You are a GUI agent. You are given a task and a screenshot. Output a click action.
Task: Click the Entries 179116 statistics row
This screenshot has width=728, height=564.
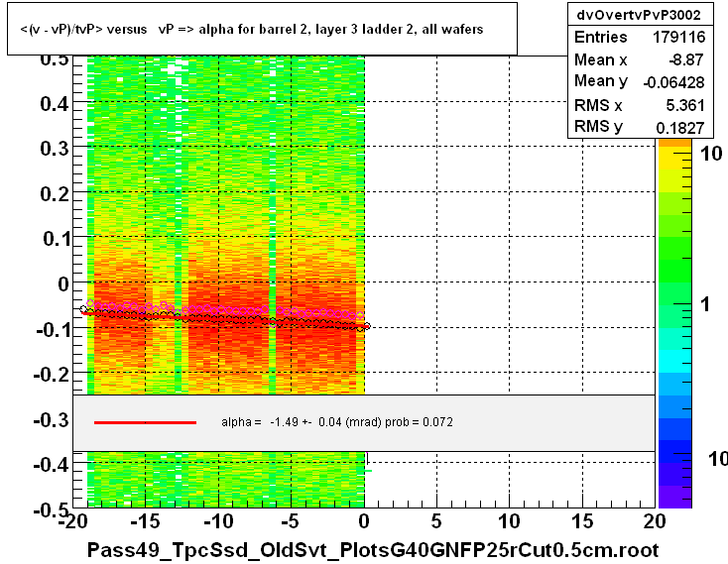pyautogui.click(x=640, y=37)
